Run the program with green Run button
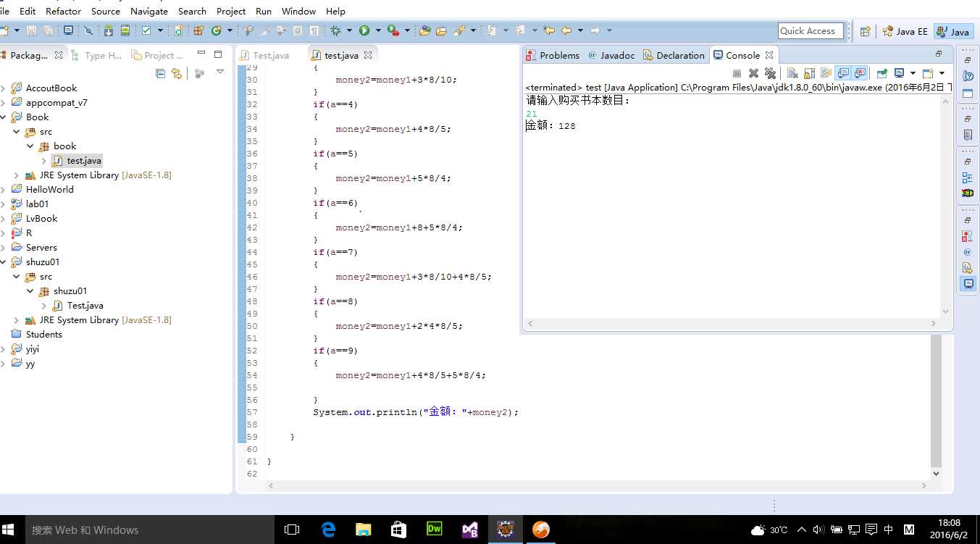Image resolution: width=980 pixels, height=544 pixels. tap(364, 30)
